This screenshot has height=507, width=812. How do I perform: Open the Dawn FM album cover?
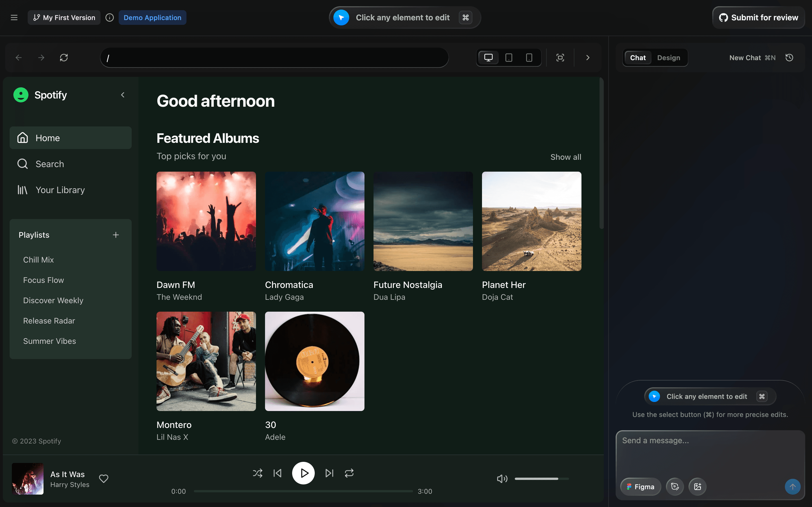click(x=206, y=221)
